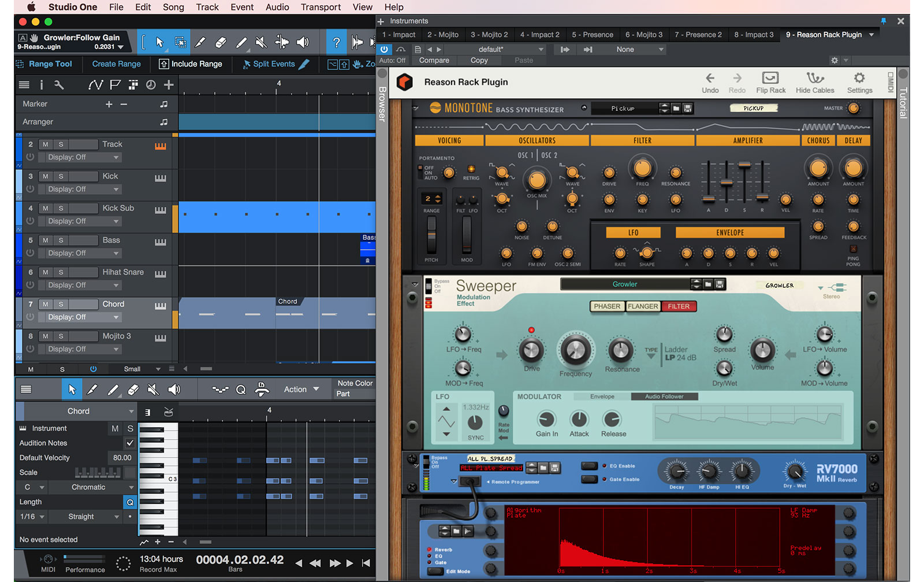Open the Song menu

tap(173, 7)
